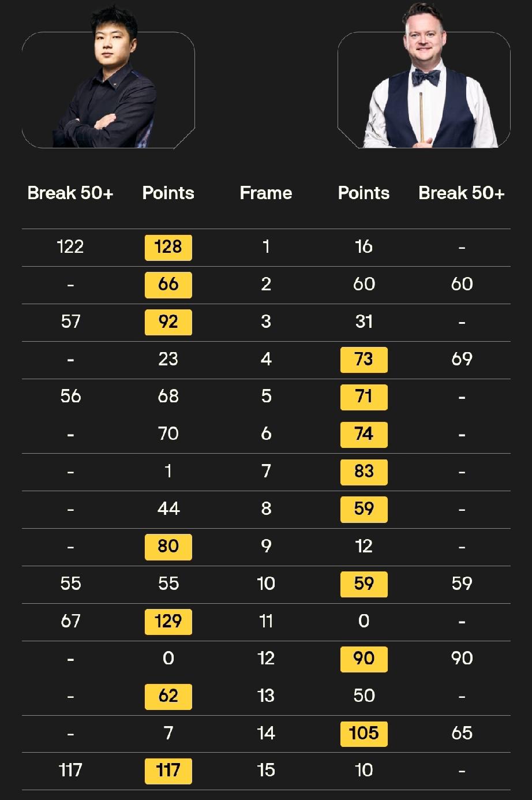Viewport: 532px width, 800px height.
Task: Click the left Points column header
Action: coord(168,193)
